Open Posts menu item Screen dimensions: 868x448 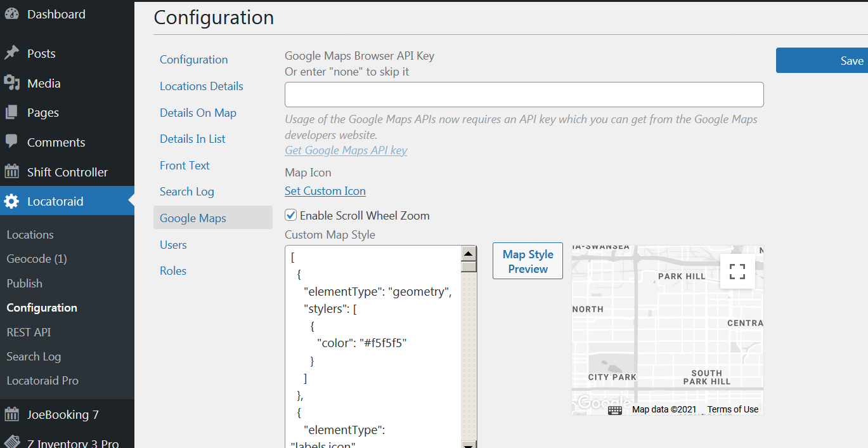pos(67,53)
